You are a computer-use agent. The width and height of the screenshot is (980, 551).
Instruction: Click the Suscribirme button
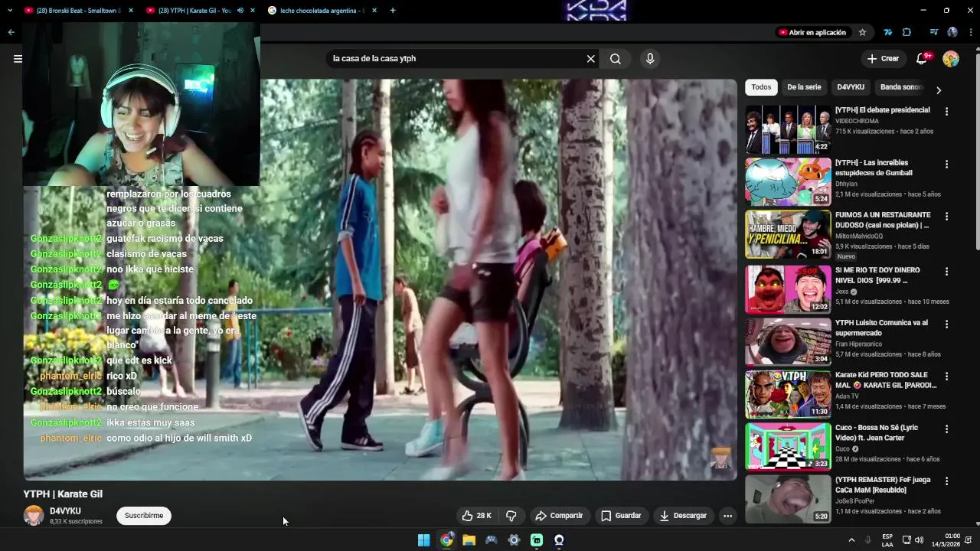pyautogui.click(x=144, y=516)
